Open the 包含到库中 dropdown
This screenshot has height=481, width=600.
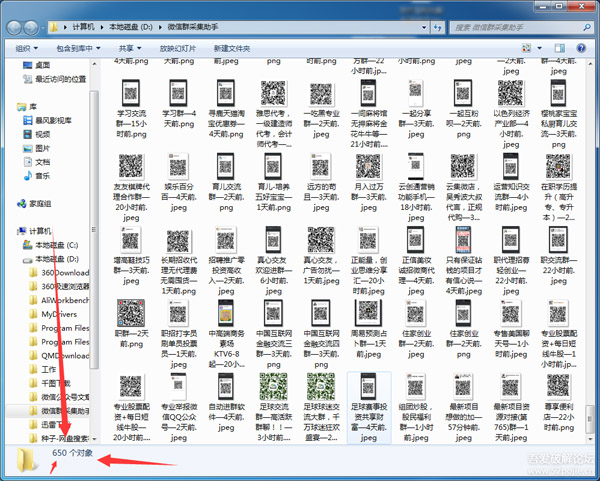pyautogui.click(x=78, y=48)
